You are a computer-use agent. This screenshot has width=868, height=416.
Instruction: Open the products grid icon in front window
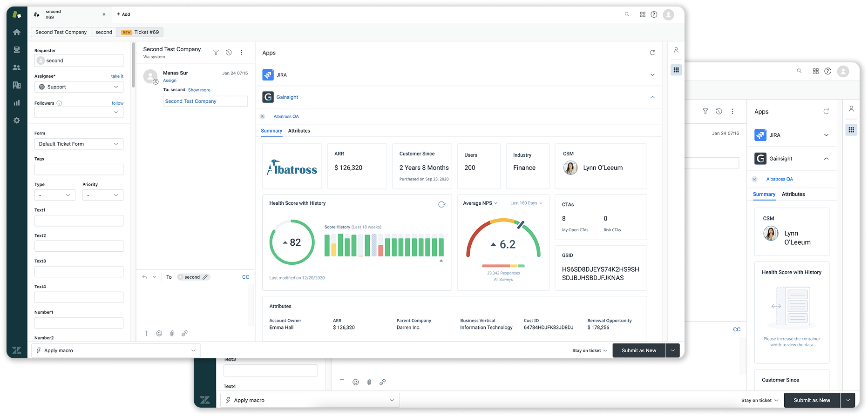pyautogui.click(x=643, y=14)
